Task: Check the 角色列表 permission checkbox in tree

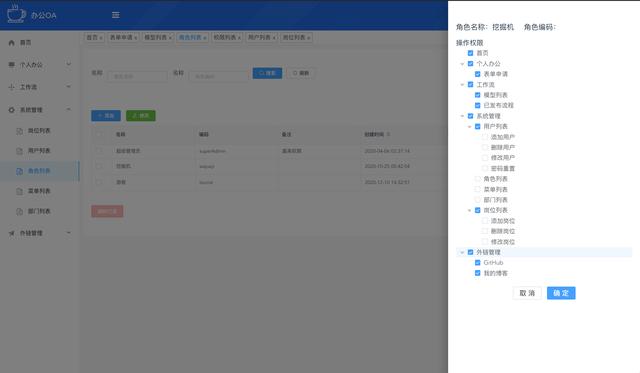Action: click(478, 179)
